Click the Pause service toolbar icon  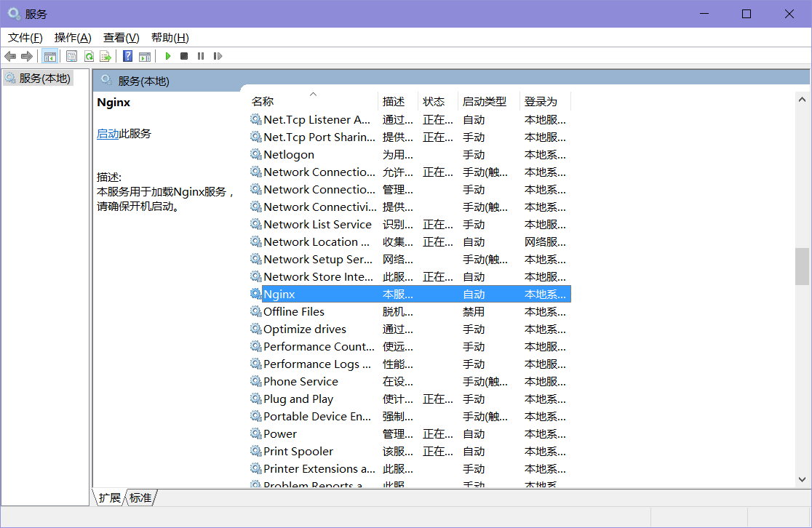coord(201,56)
